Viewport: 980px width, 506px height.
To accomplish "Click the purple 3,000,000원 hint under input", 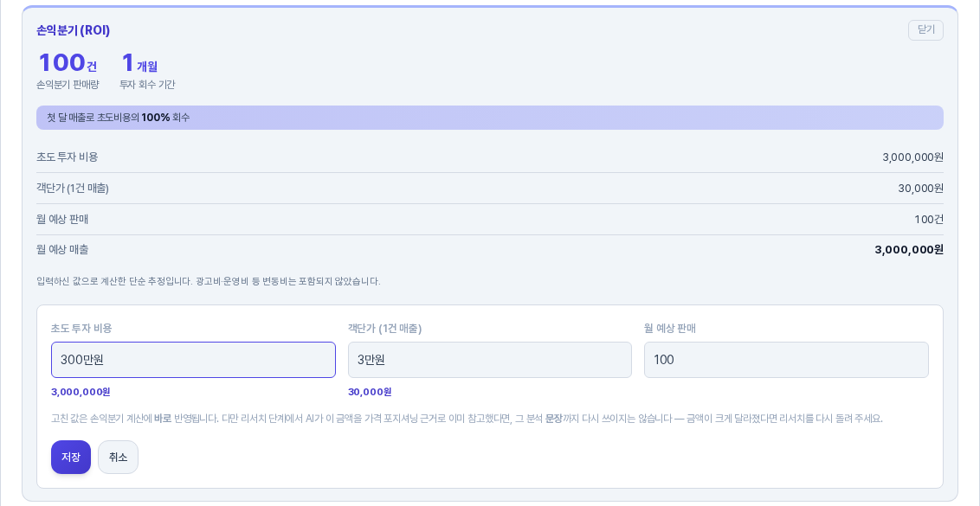I will [81, 392].
